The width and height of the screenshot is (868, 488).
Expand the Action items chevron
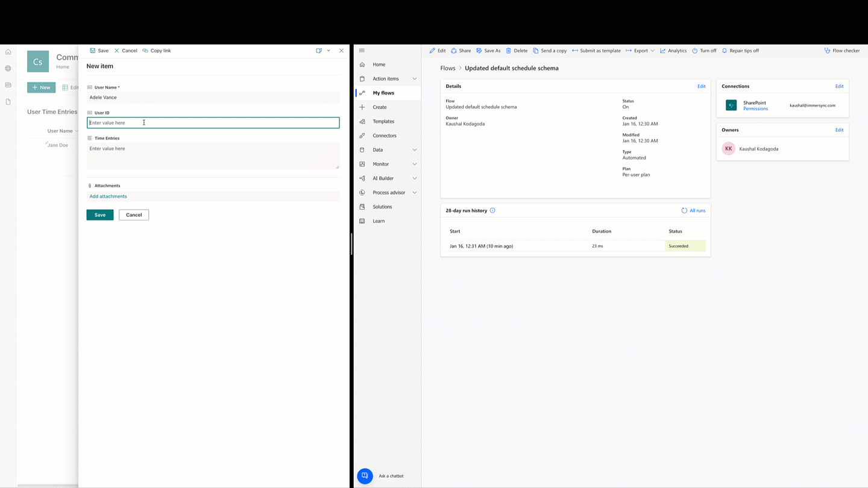pyautogui.click(x=415, y=79)
